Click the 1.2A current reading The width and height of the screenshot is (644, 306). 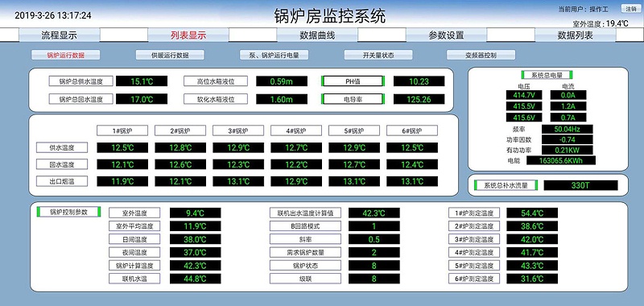(568, 106)
